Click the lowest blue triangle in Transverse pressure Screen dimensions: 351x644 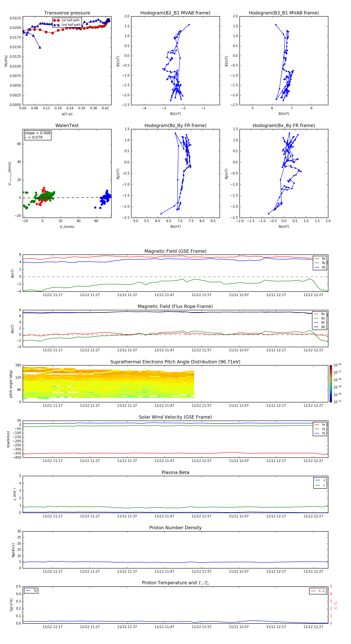pyautogui.click(x=40, y=47)
